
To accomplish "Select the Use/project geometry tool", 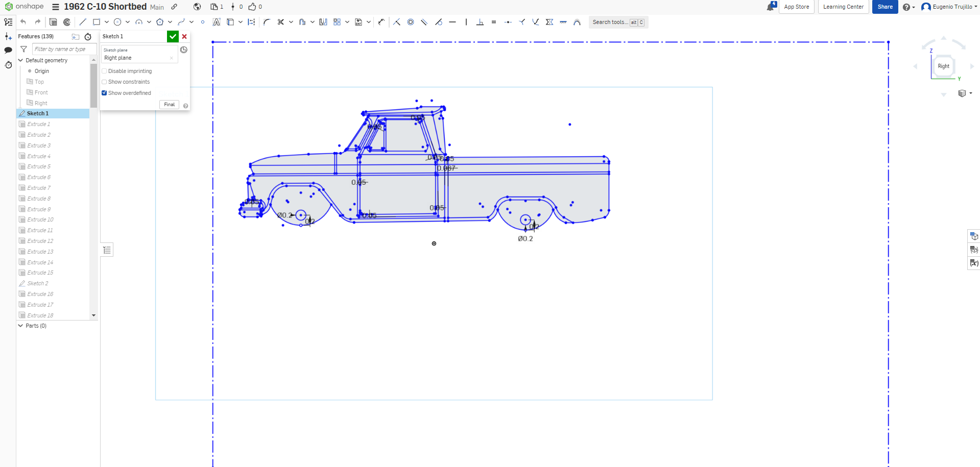I will [230, 22].
